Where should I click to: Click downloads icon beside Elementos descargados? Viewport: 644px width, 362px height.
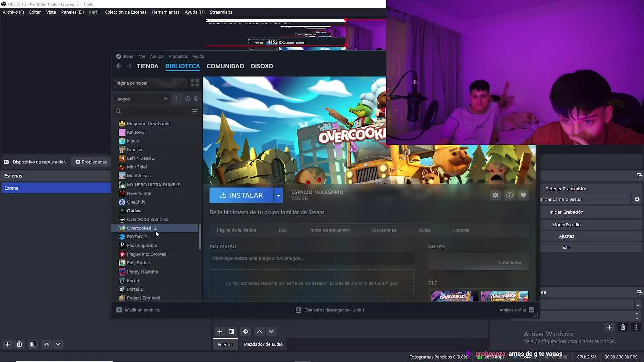click(x=298, y=310)
